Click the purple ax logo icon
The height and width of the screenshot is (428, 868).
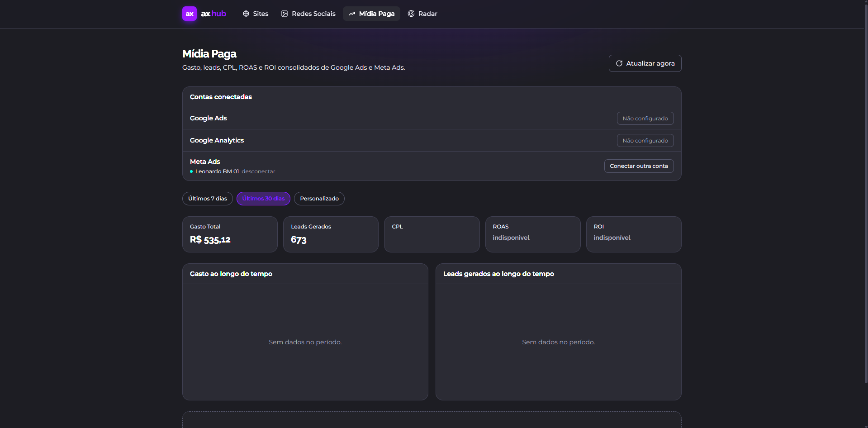pos(190,14)
